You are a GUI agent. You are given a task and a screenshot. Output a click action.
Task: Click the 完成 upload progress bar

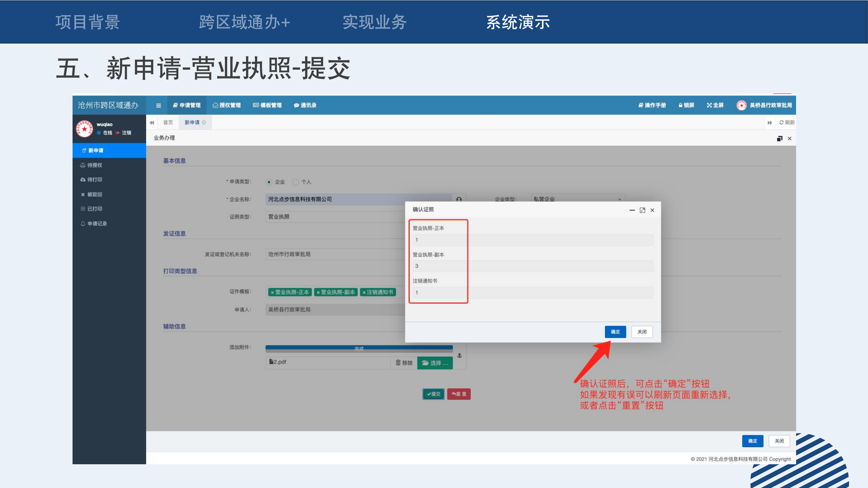coord(359,348)
